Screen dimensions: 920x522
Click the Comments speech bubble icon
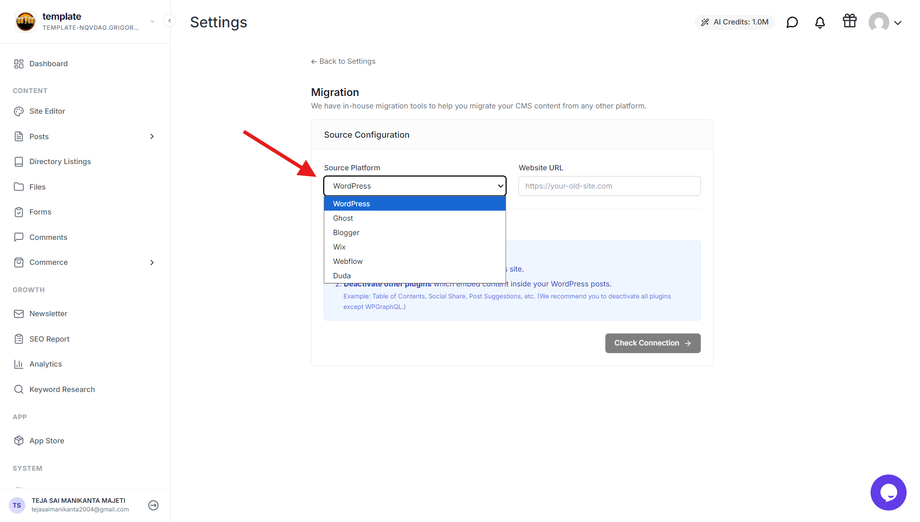[x=19, y=237]
